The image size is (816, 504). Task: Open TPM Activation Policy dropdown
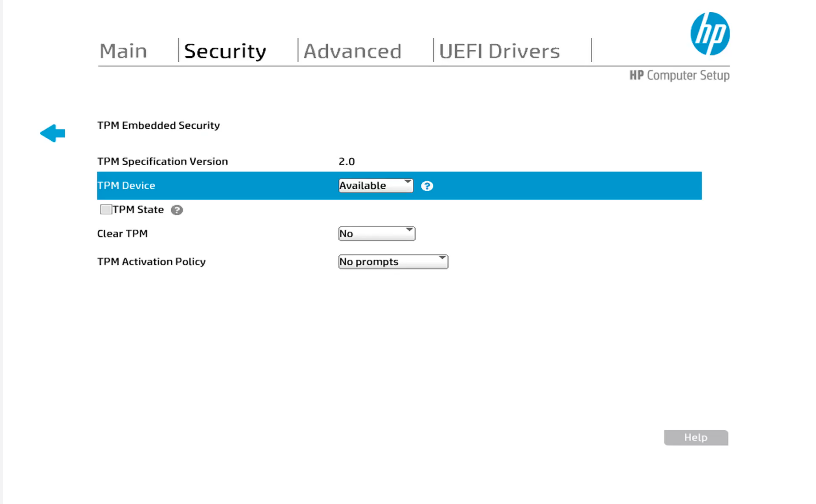tap(393, 262)
